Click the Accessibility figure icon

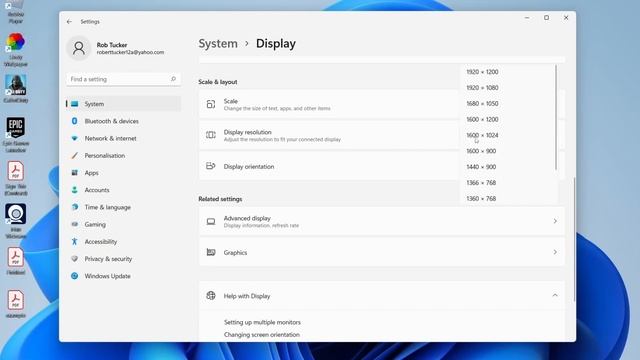click(x=75, y=241)
